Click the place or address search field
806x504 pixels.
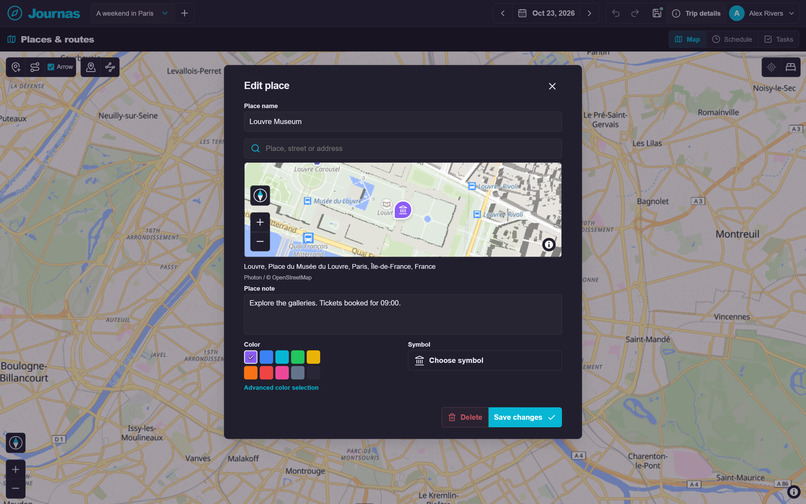(x=403, y=149)
